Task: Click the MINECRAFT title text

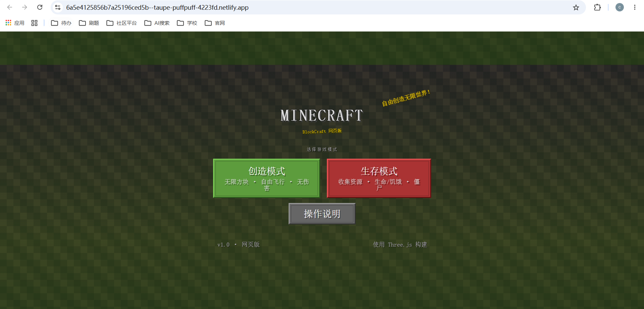Action: [321, 115]
